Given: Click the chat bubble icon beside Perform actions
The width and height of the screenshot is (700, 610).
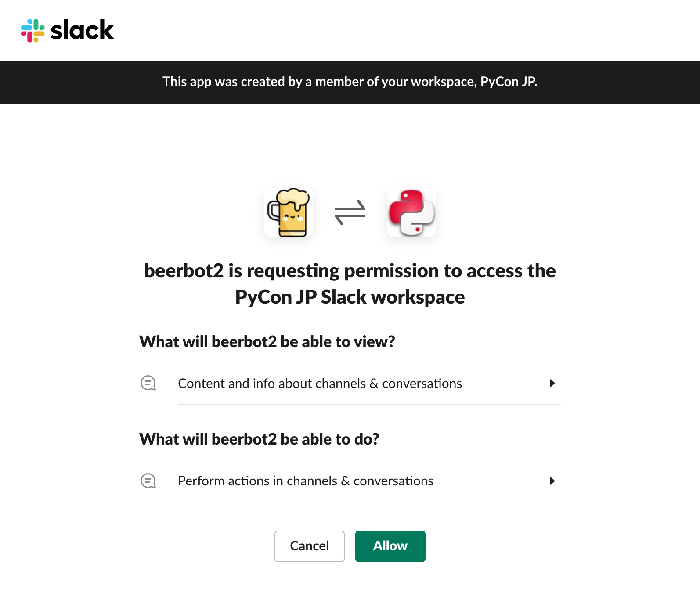Looking at the screenshot, I should point(148,481).
